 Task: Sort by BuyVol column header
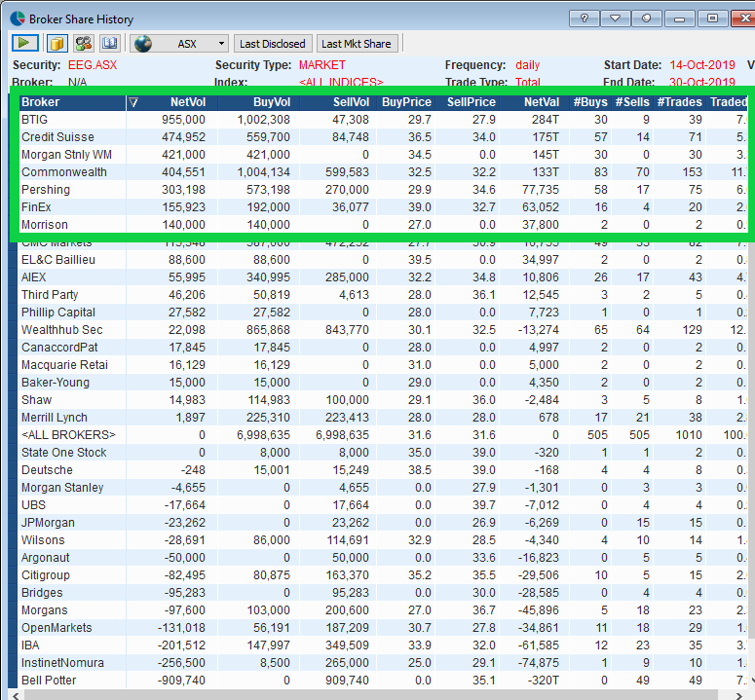click(258, 102)
